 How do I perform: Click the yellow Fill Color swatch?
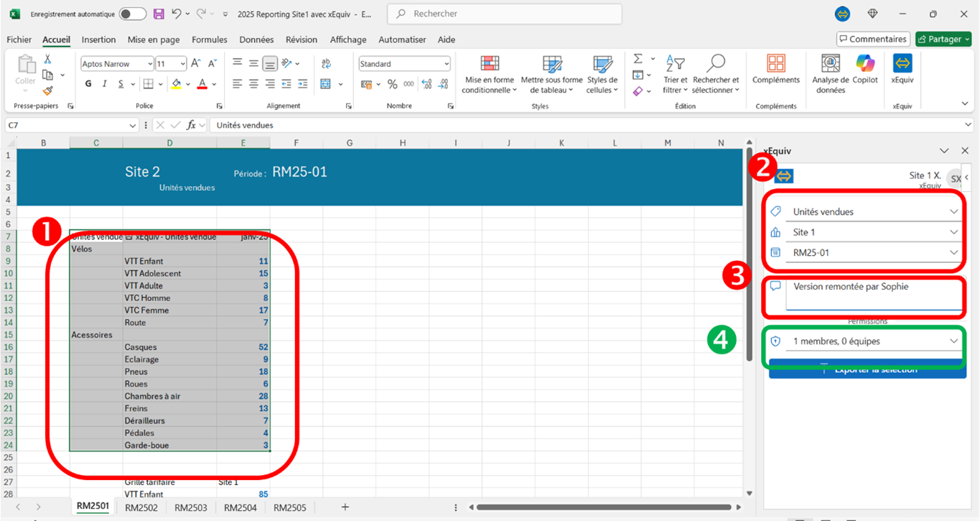(x=177, y=84)
